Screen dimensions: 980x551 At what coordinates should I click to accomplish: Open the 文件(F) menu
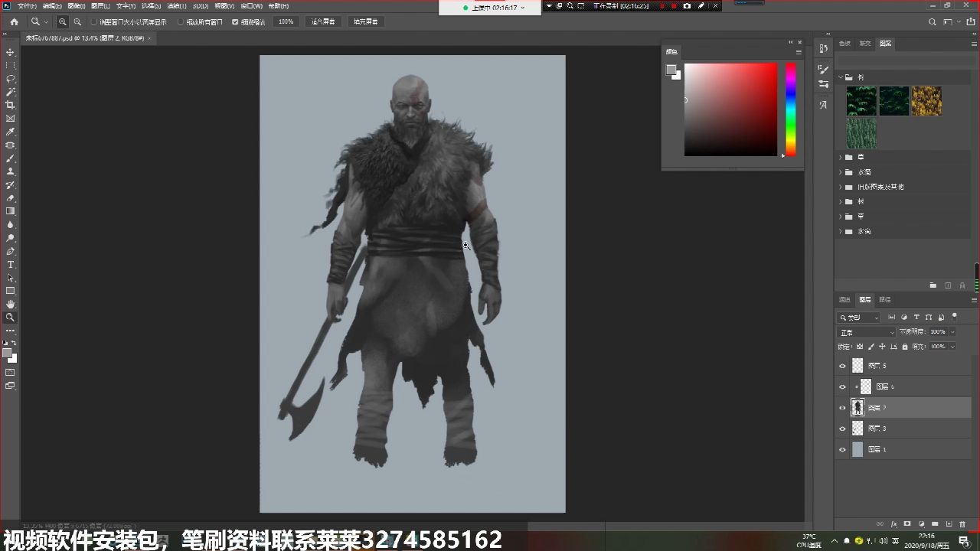point(27,6)
